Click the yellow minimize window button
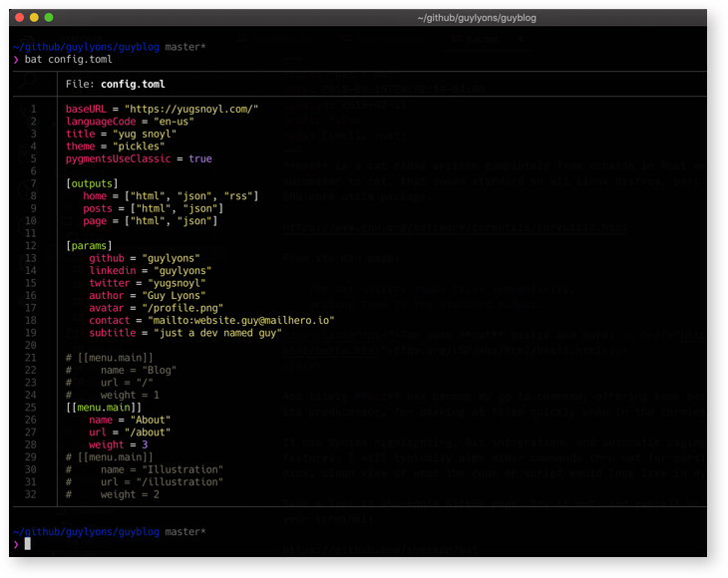 pos(34,18)
